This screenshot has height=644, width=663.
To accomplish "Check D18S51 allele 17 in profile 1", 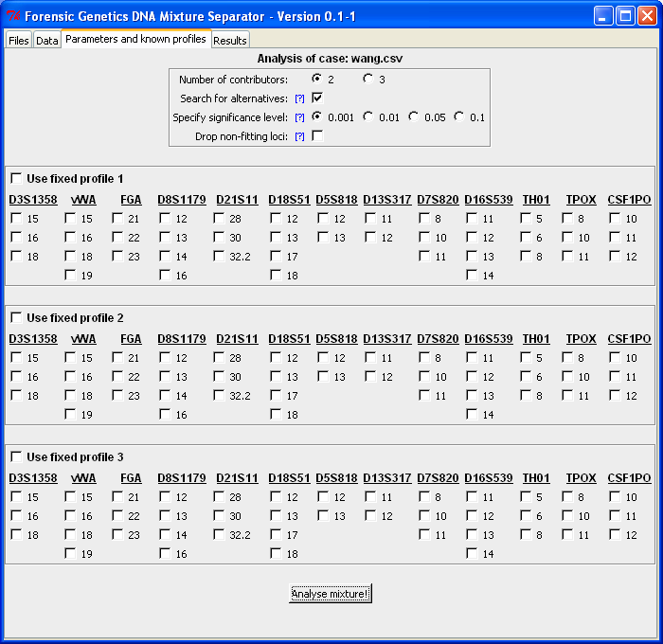I will click(277, 257).
